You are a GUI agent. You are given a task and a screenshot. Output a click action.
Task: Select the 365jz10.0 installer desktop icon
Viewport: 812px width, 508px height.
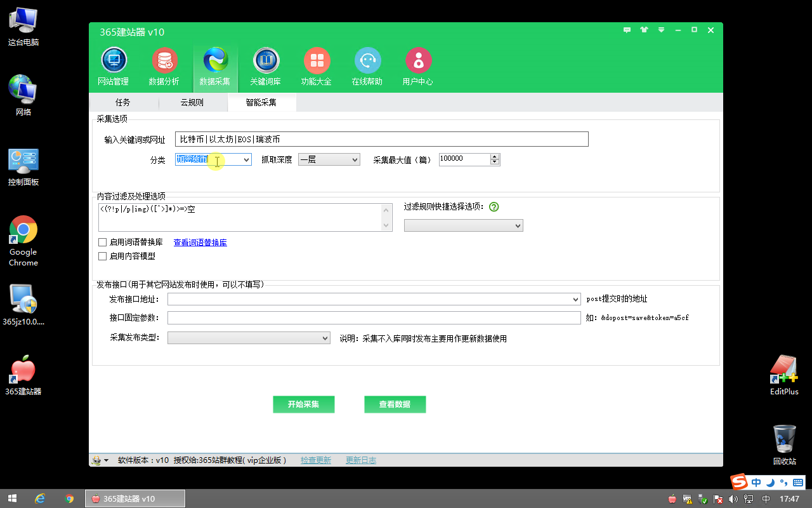coord(23,305)
